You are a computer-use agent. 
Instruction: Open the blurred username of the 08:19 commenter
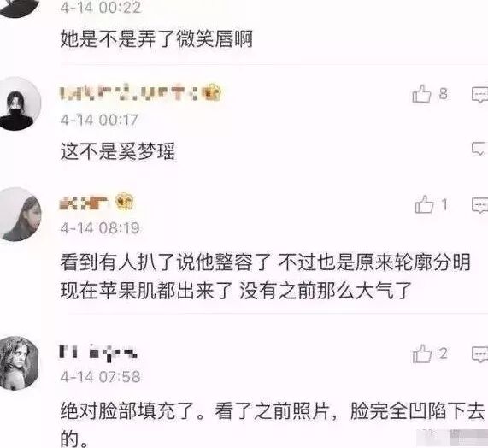(x=84, y=203)
